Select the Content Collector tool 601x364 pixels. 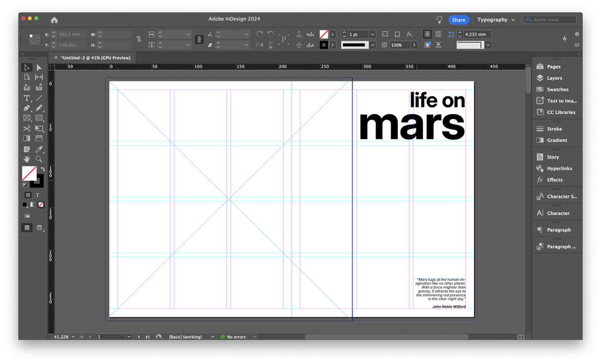(27, 87)
